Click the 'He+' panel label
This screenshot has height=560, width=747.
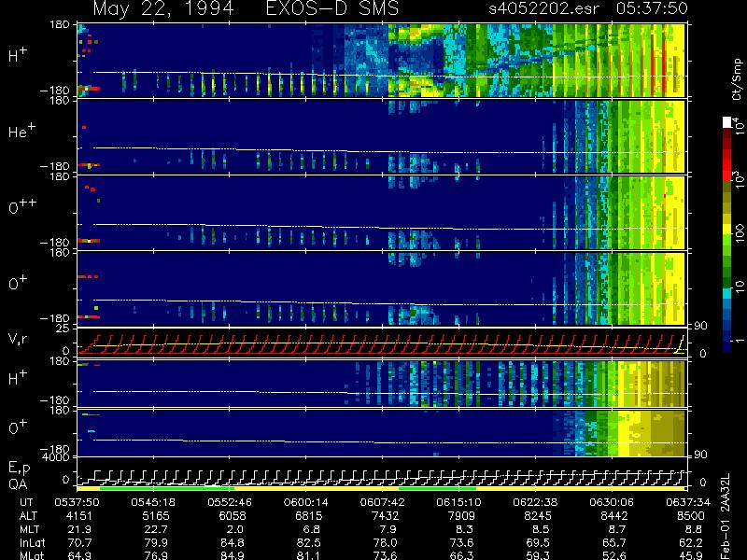coord(21,131)
